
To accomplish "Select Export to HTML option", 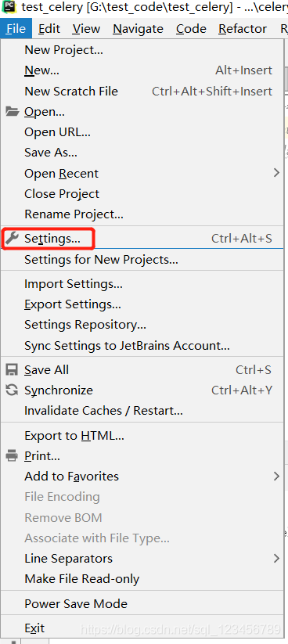I will [x=142, y=435].
